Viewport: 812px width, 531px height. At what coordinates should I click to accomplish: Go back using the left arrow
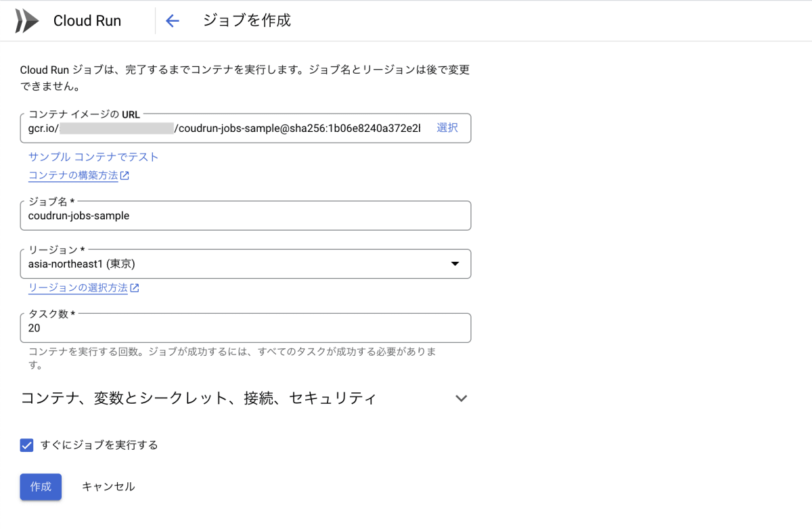173,21
